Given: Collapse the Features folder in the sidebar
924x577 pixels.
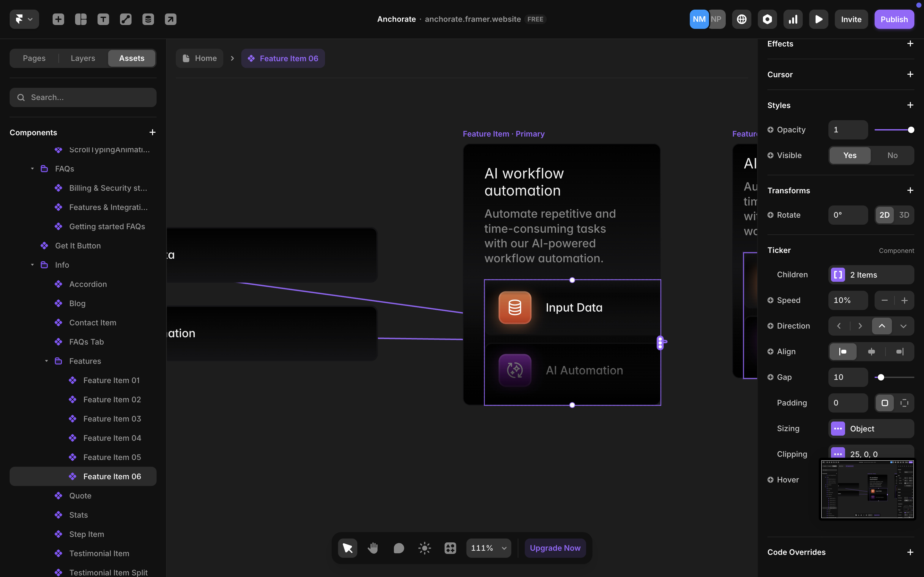Looking at the screenshot, I should pyautogui.click(x=46, y=361).
